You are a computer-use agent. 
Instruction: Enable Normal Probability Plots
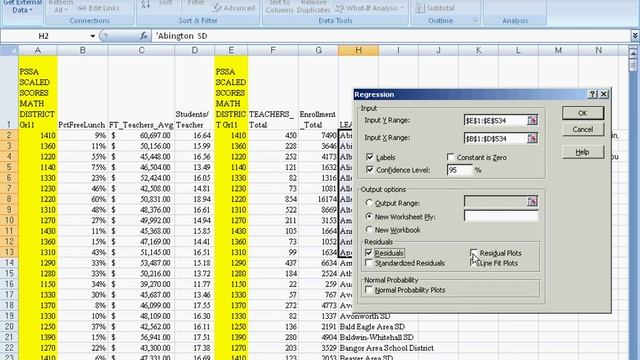[369, 290]
